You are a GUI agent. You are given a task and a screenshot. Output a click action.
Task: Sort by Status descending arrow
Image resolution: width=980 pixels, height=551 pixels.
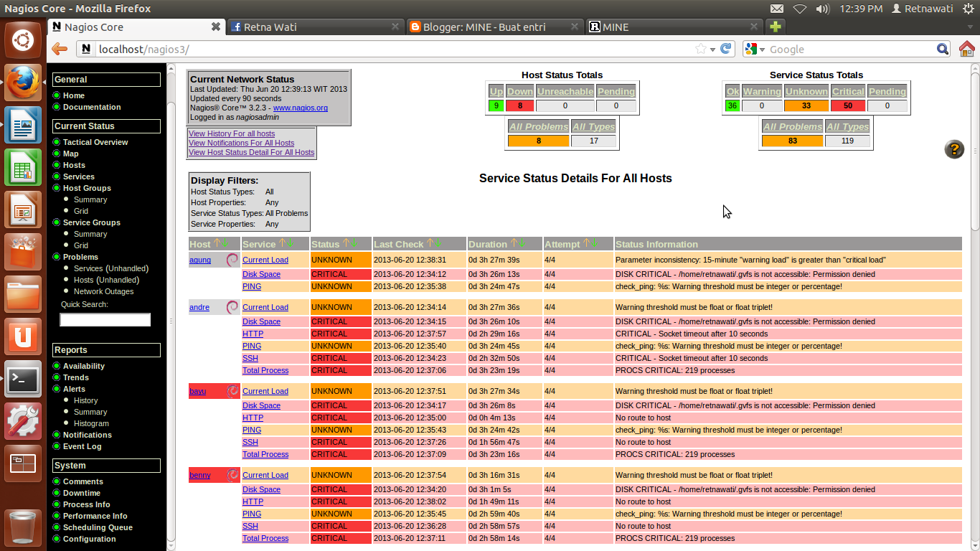tap(354, 243)
